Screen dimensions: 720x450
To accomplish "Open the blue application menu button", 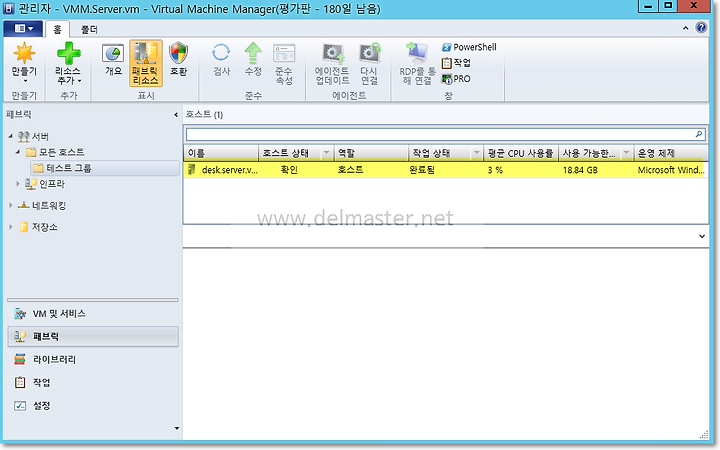I will (23, 28).
